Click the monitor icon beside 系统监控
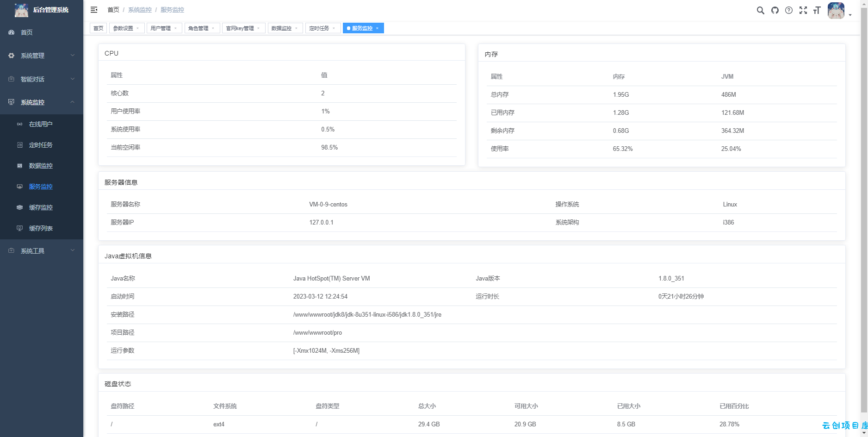The height and width of the screenshot is (437, 868). tap(12, 102)
